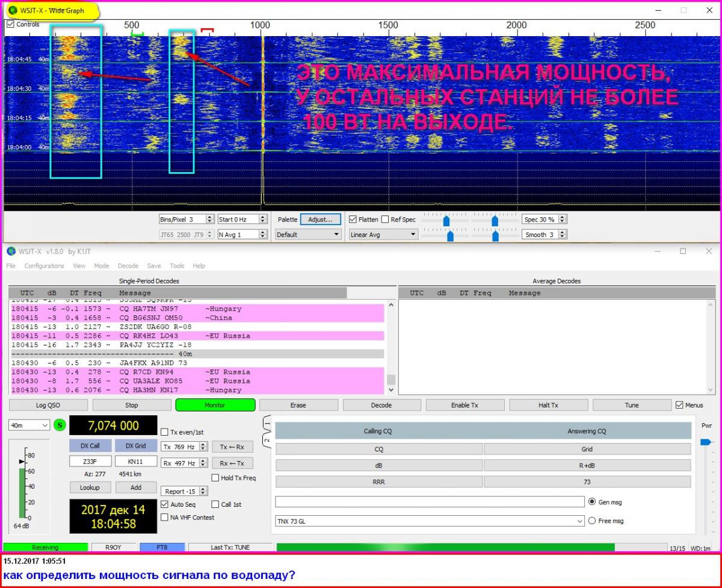The width and height of the screenshot is (722, 588).
Task: Click the WSJT-X main window title icon
Action: [11, 251]
